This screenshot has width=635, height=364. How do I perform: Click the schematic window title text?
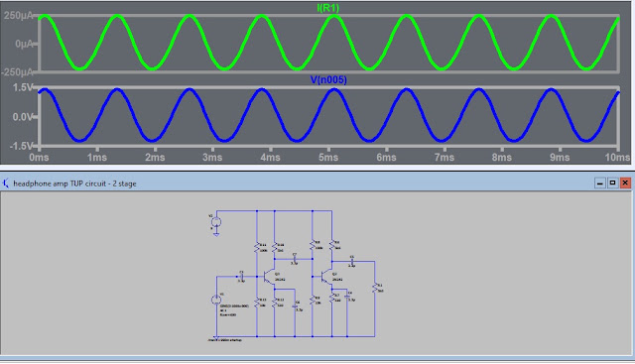tap(75, 183)
